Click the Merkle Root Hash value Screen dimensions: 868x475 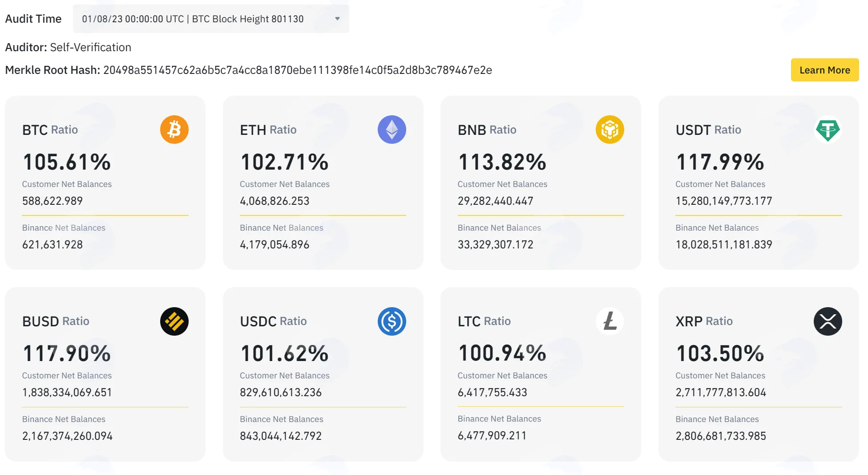pyautogui.click(x=297, y=70)
